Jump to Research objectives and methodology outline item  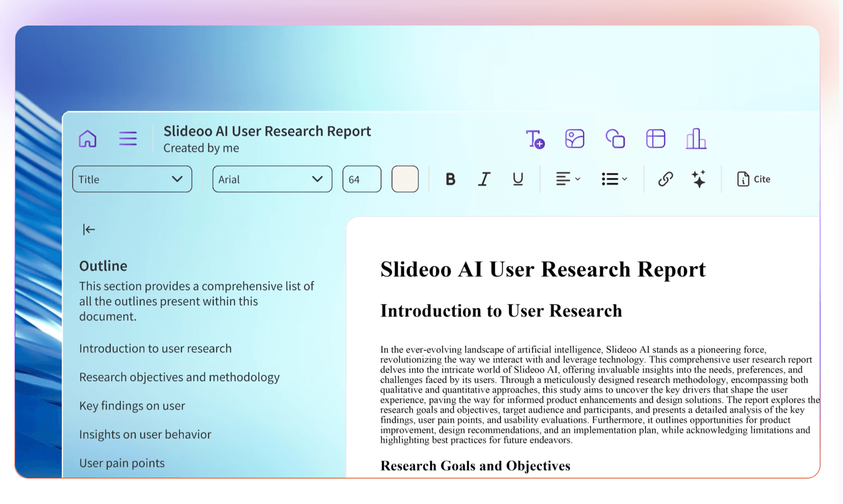(179, 377)
